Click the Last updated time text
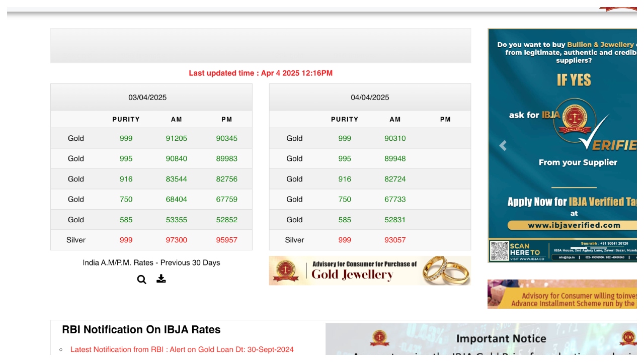644x362 pixels. point(261,73)
